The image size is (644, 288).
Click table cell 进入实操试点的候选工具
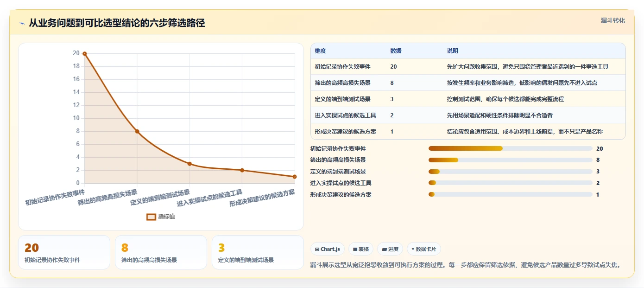(345, 115)
